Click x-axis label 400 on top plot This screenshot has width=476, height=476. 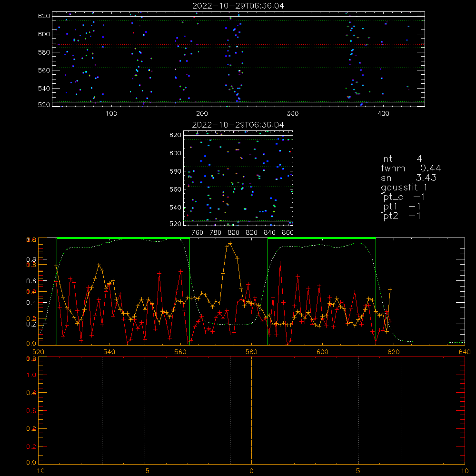click(383, 114)
